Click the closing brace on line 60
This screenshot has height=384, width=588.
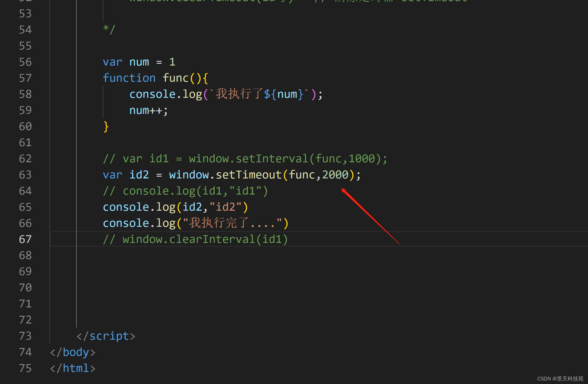106,127
